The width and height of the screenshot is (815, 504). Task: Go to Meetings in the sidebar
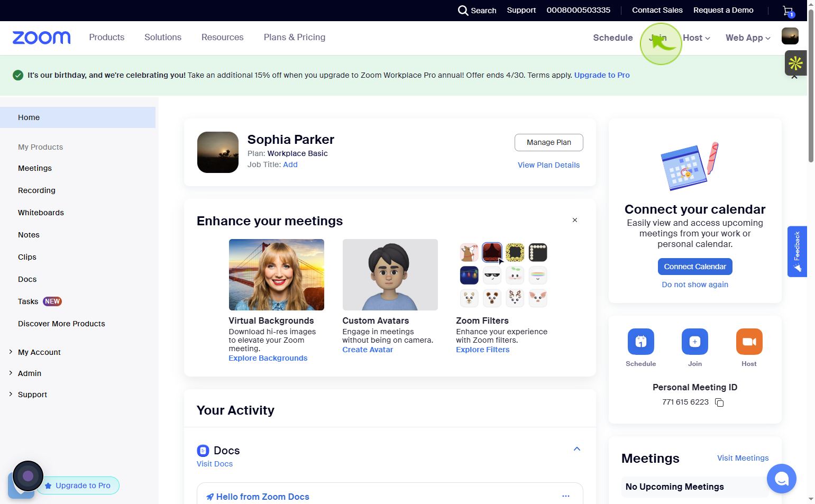(35, 168)
